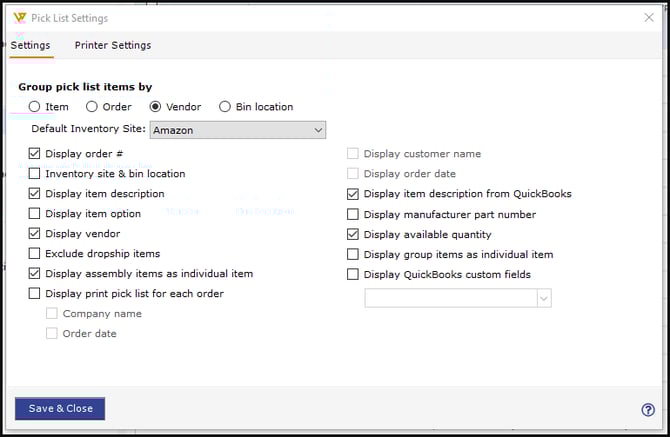Toggle Display item description checkbox
670x437 pixels.
pyautogui.click(x=35, y=194)
